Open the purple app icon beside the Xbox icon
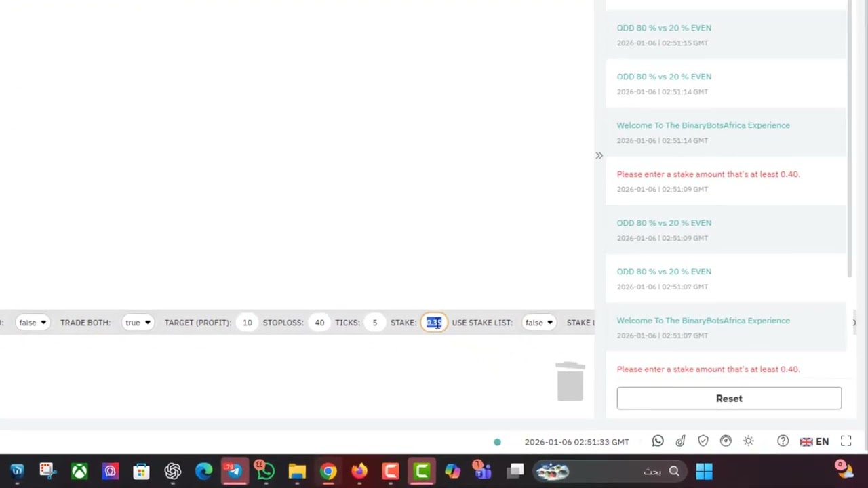 (111, 471)
